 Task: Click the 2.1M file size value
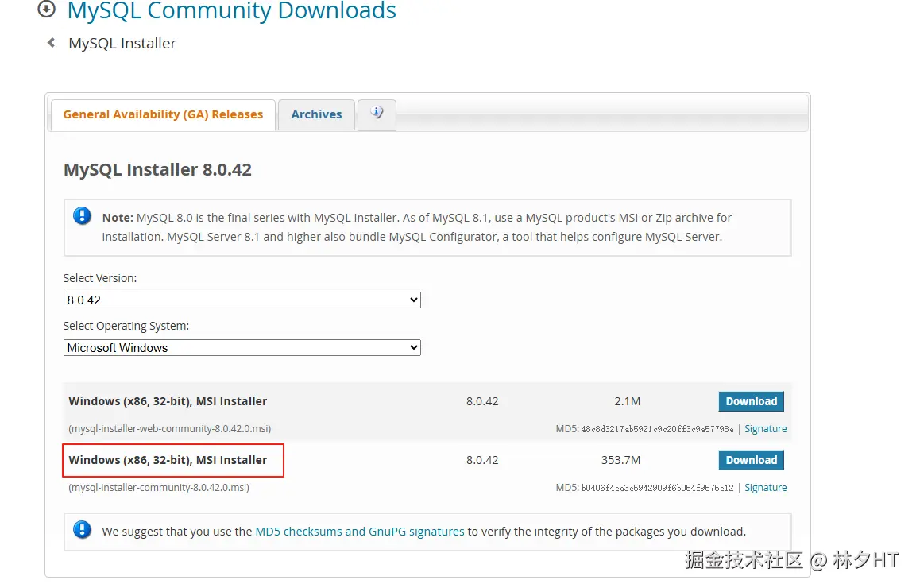tap(628, 401)
